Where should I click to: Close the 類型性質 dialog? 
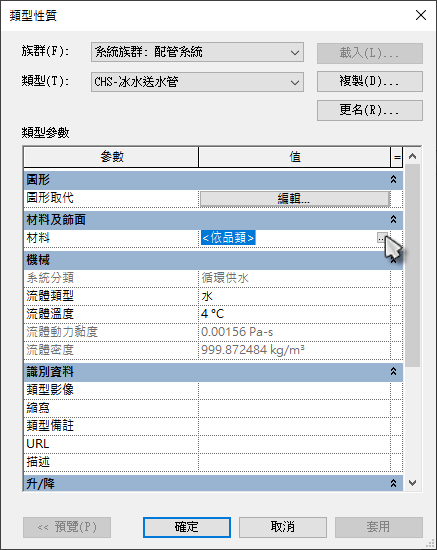coord(421,15)
